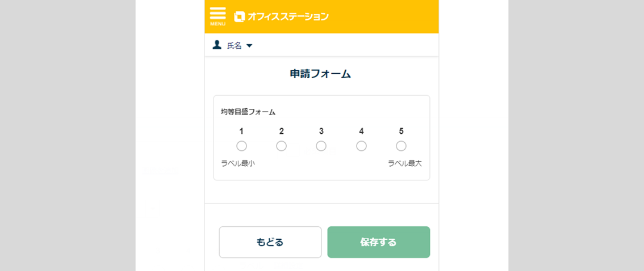The width and height of the screenshot is (644, 271).
Task: Click the user silhouette icon
Action: pos(217,45)
